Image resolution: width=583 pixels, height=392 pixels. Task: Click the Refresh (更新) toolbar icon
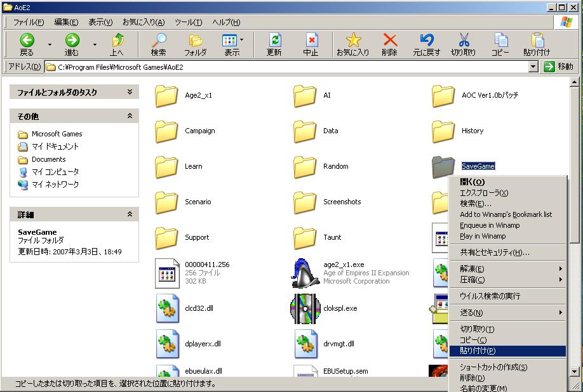[274, 44]
